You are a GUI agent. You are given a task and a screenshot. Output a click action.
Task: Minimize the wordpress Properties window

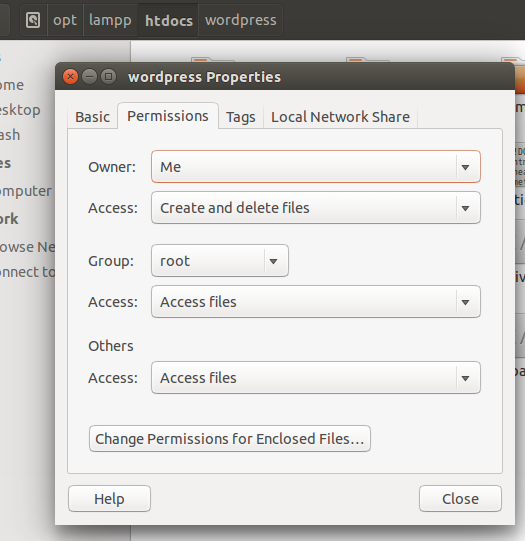(89, 77)
